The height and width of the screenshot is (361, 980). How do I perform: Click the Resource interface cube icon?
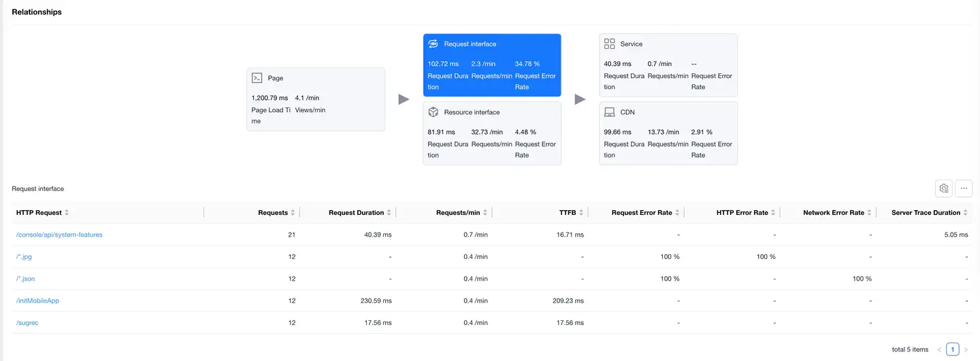433,112
